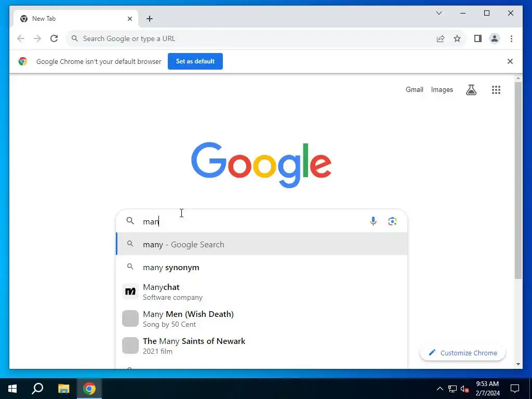Select 'many synonym' suggestion
This screenshot has width=532, height=399.
pos(262,267)
